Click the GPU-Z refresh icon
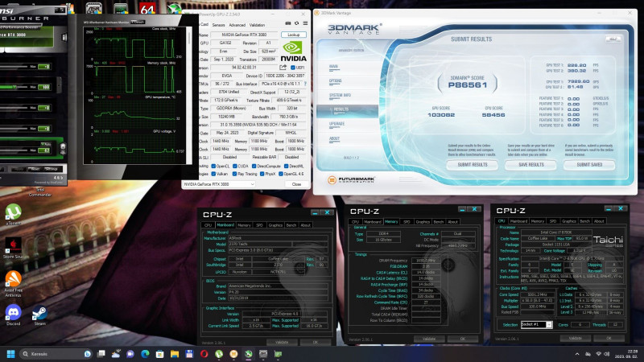644x362 pixels. pyautogui.click(x=296, y=23)
